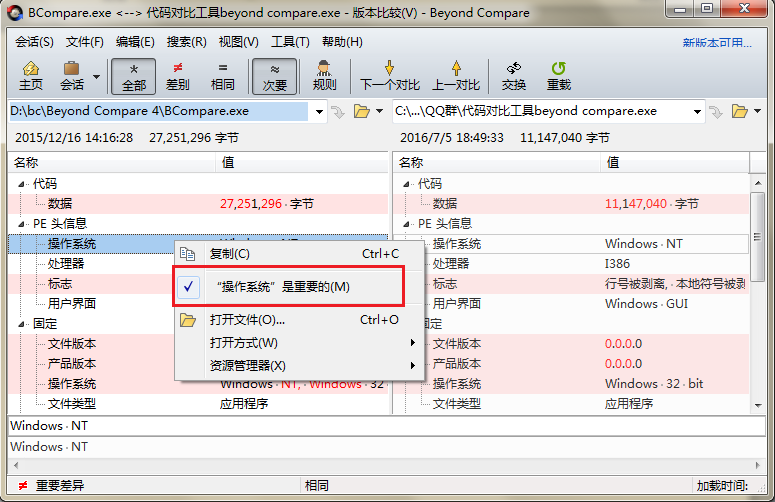Open the 规则 rules icon

click(324, 76)
